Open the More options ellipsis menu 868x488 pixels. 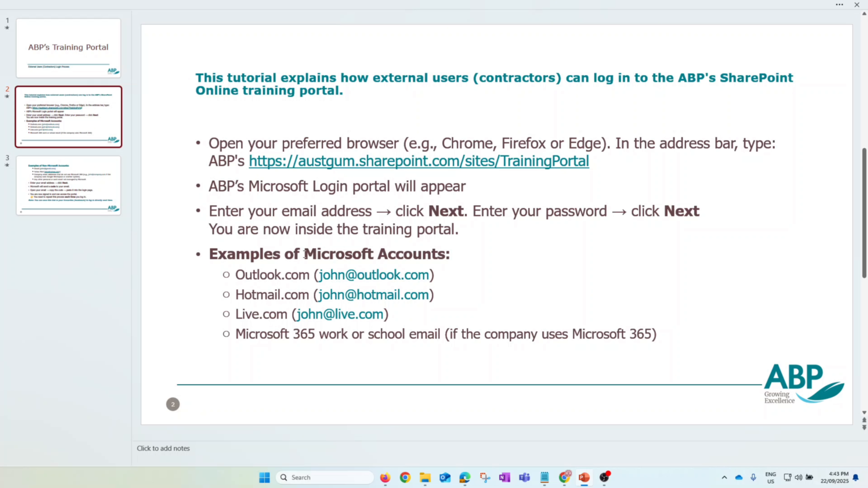[x=839, y=5]
